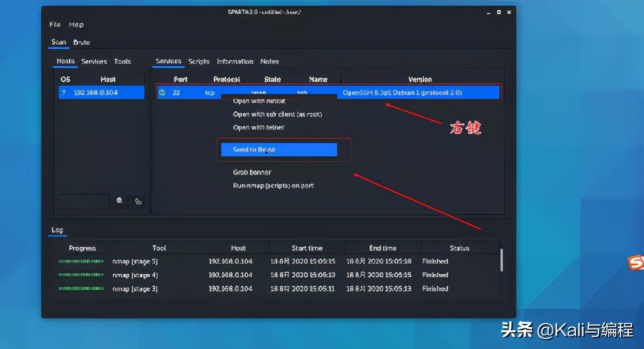
Task: Choose Send to Brute from the context menu
Action: 279,150
